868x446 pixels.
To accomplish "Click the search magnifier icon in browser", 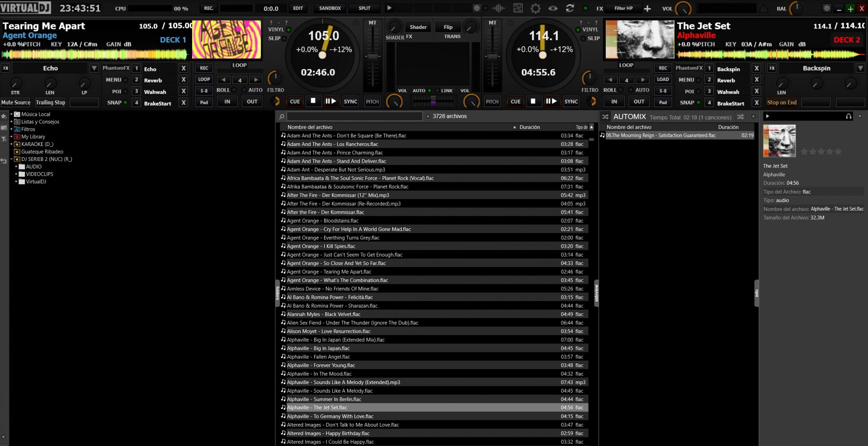I will coord(282,116).
